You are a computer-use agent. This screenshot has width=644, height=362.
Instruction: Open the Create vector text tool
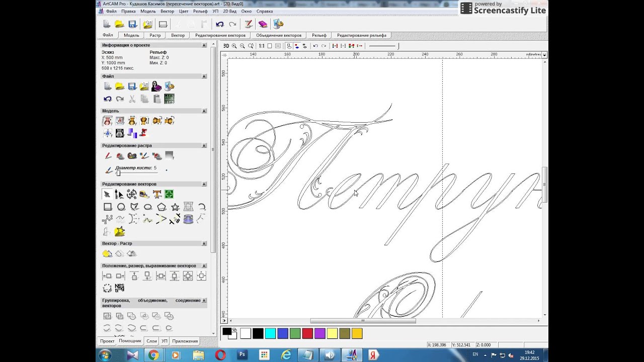[x=156, y=194]
